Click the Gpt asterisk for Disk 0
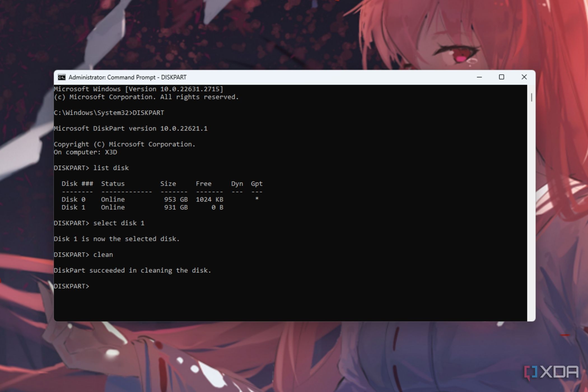This screenshot has height=392, width=588. coord(257,199)
